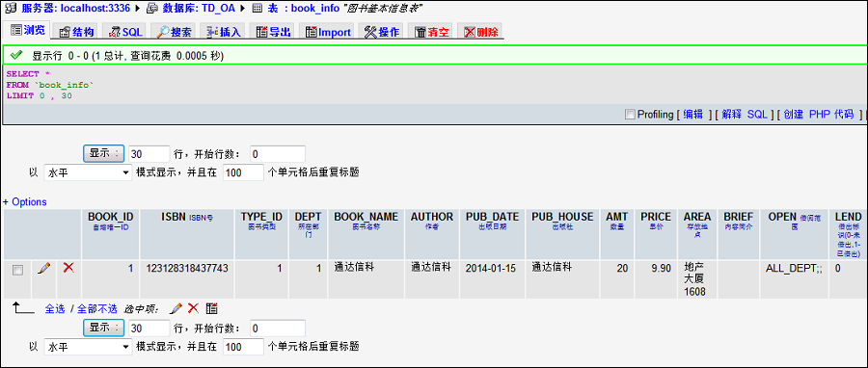Sort by BRIEF column header
This screenshot has height=368, width=868.
(739, 217)
